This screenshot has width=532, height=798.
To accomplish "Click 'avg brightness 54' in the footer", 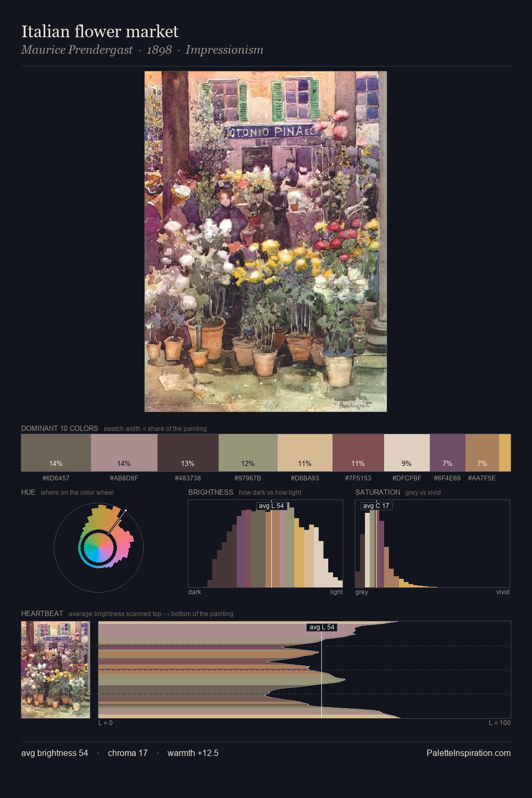I will pyautogui.click(x=55, y=753).
